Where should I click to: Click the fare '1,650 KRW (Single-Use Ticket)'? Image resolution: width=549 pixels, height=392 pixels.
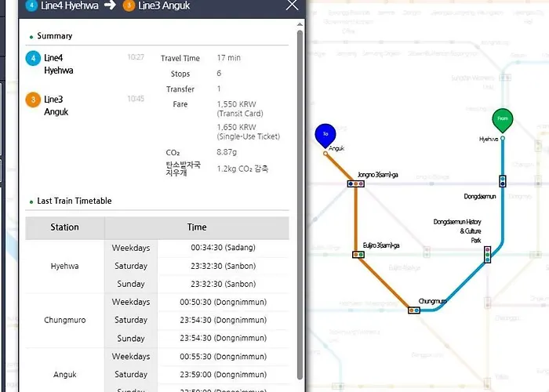coord(249,132)
